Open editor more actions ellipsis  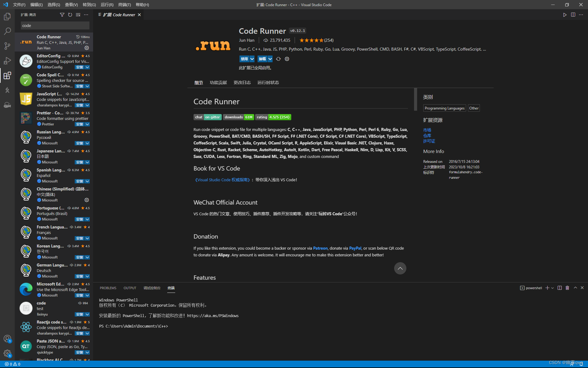click(581, 15)
